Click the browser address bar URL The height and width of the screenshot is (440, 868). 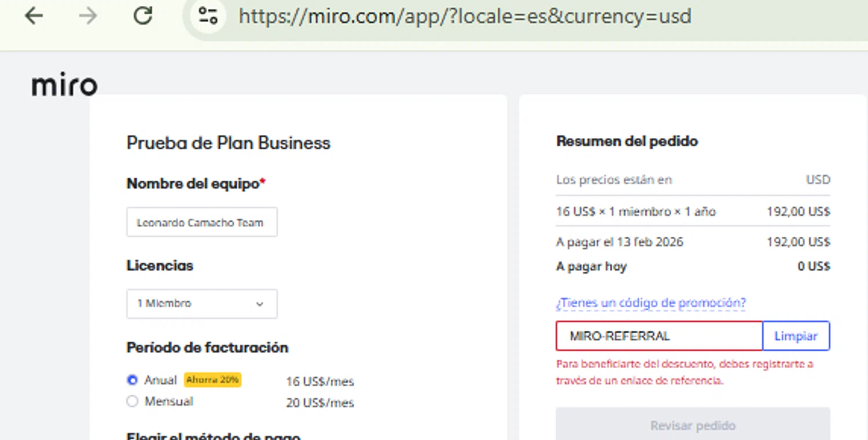pos(465,16)
